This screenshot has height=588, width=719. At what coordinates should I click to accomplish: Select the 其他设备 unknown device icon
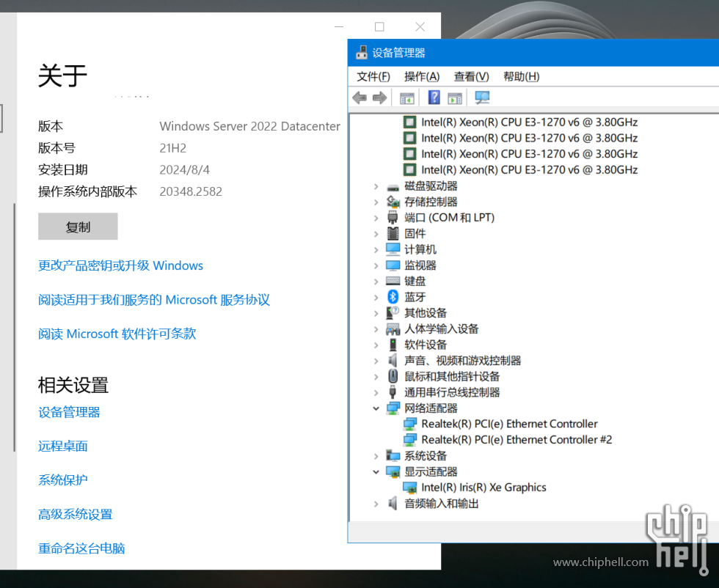393,313
